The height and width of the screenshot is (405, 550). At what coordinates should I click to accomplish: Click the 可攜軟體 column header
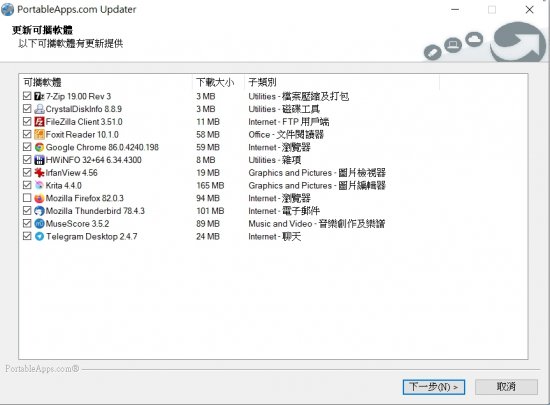[106, 82]
